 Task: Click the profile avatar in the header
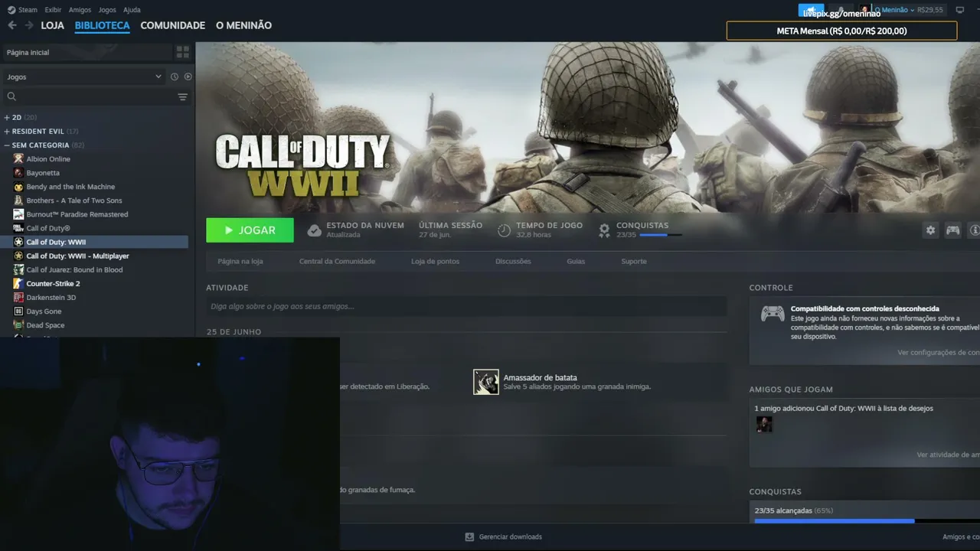pos(864,10)
